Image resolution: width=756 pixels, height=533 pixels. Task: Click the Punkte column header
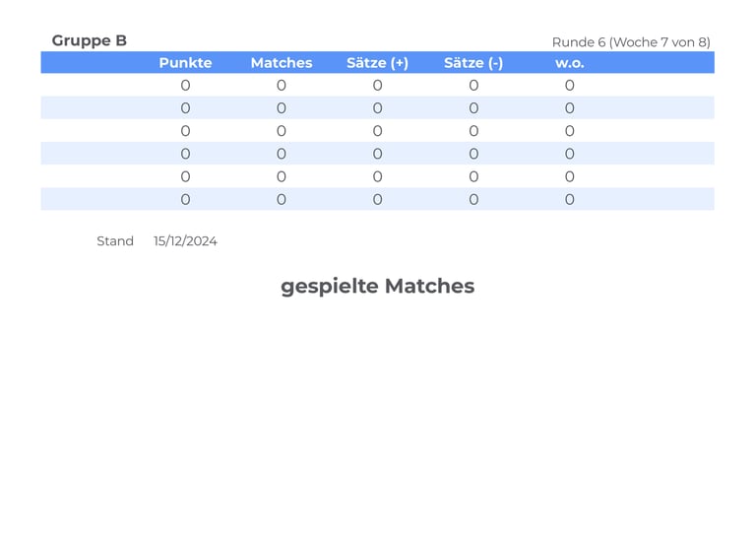click(185, 63)
